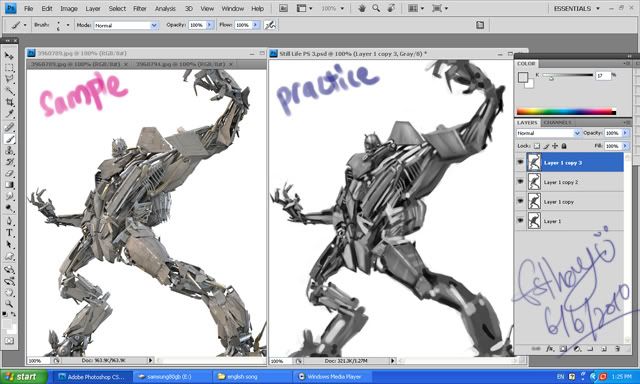The height and width of the screenshot is (384, 640).
Task: Select the Clone Stamp tool
Action: point(9,150)
